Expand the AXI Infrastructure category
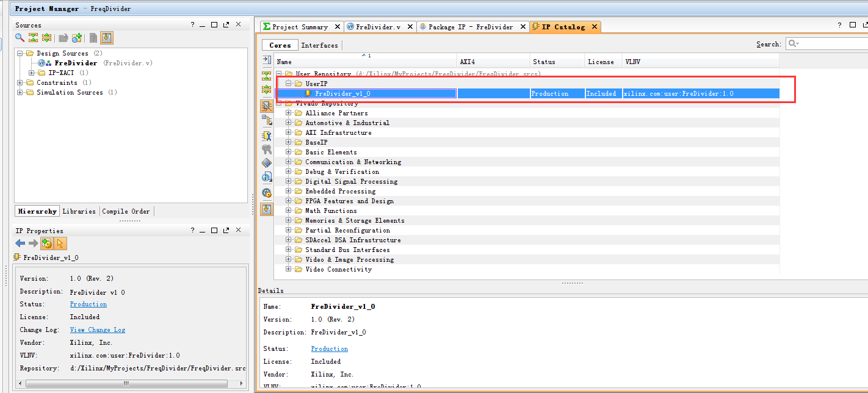 [289, 133]
